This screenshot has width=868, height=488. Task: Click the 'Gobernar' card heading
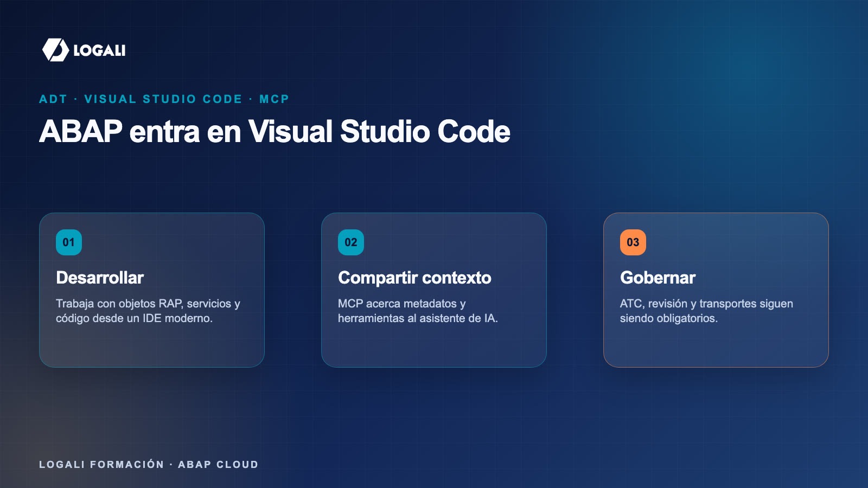tap(658, 278)
